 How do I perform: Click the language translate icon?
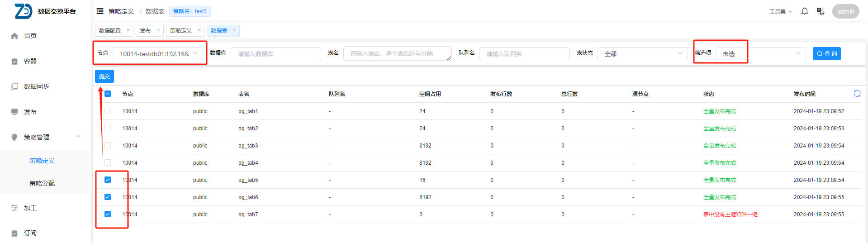[820, 11]
